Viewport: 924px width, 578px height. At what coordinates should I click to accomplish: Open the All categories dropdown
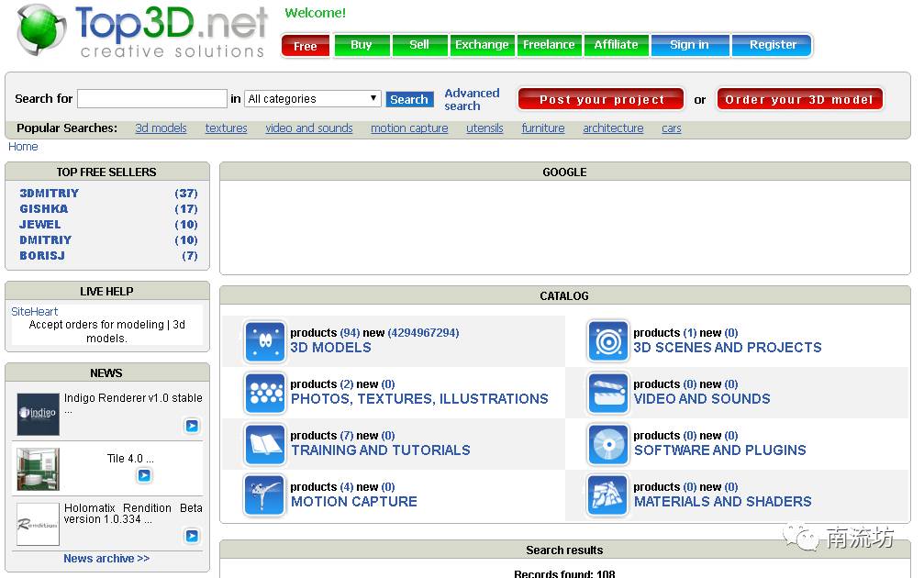313,99
